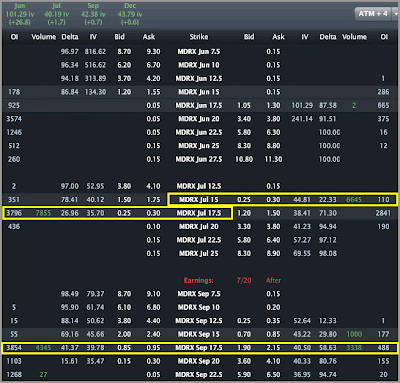Click the put volume 3338 on Sep 17.5

click(354, 348)
